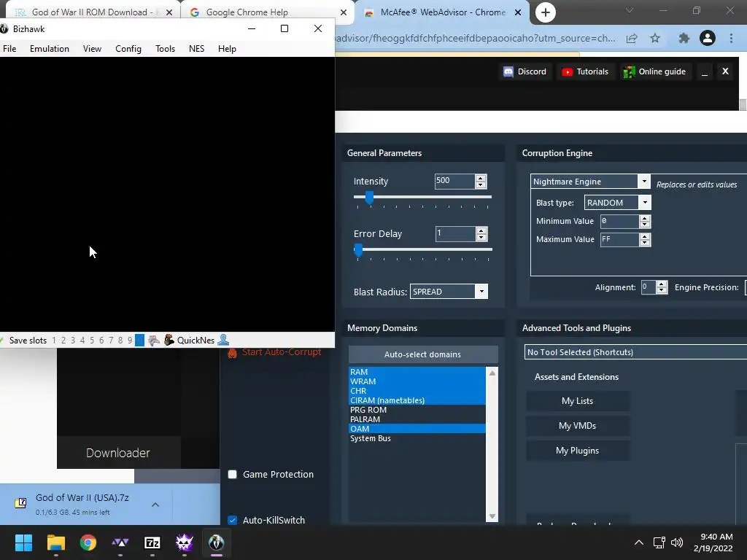Open Windows Start menu

pos(23,542)
